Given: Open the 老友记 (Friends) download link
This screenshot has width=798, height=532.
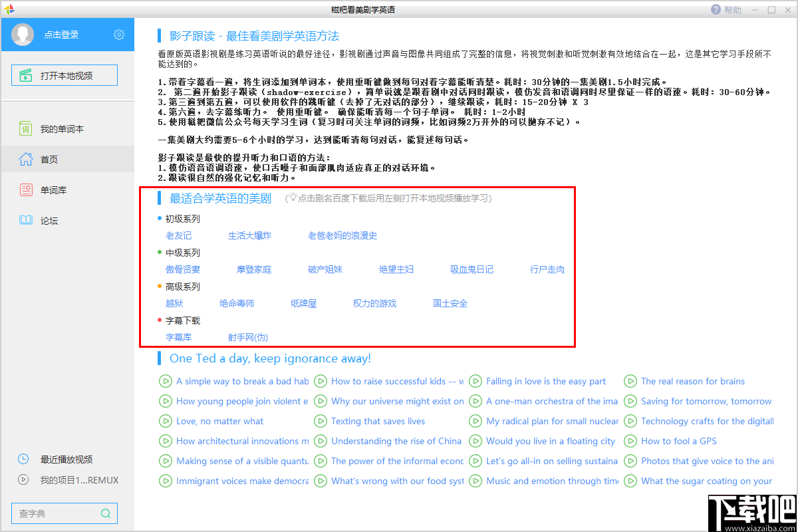Looking at the screenshot, I should coord(180,235).
